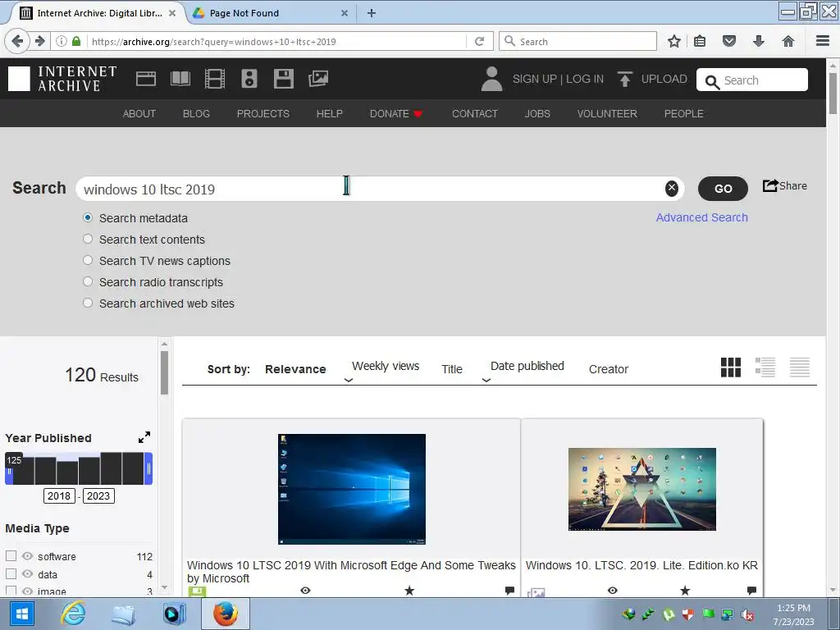Sort results by Creator
Viewport: 840px width, 630px height.
pos(608,369)
